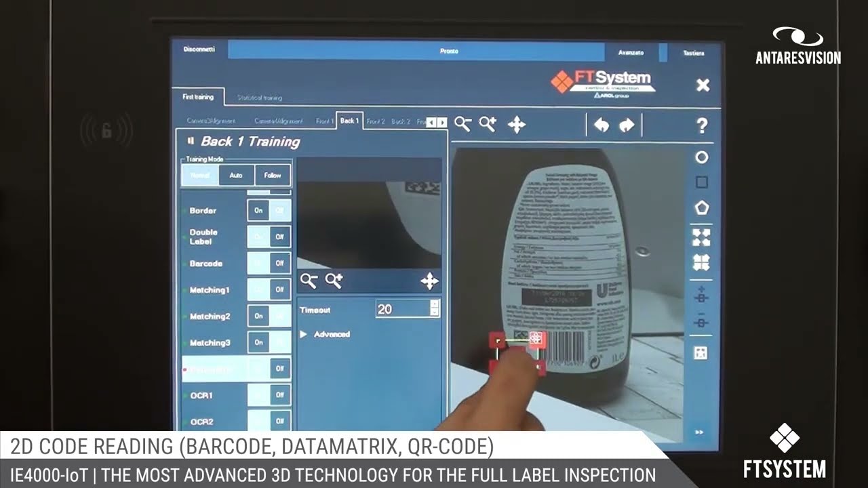
Task: Click pan arrows under small preview
Action: click(x=429, y=281)
